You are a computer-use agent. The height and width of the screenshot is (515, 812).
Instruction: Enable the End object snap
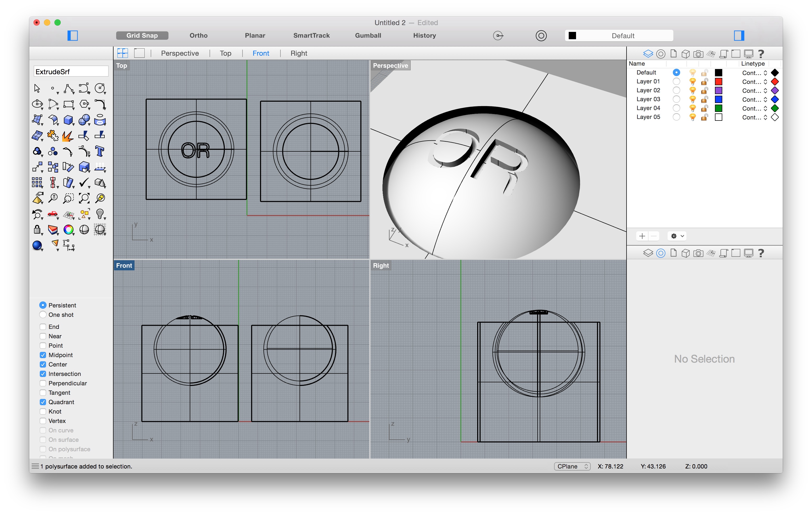[43, 327]
